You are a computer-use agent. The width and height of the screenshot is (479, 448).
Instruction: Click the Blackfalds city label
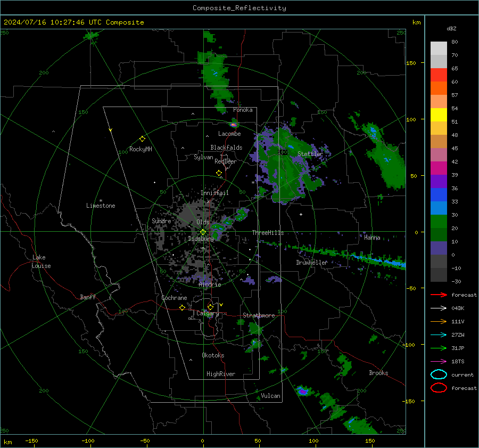226,148
